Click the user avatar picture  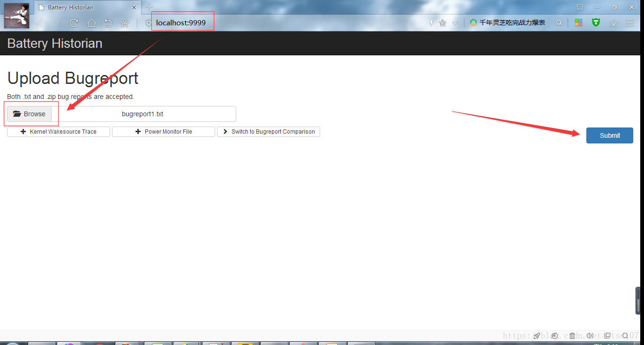coord(16,15)
